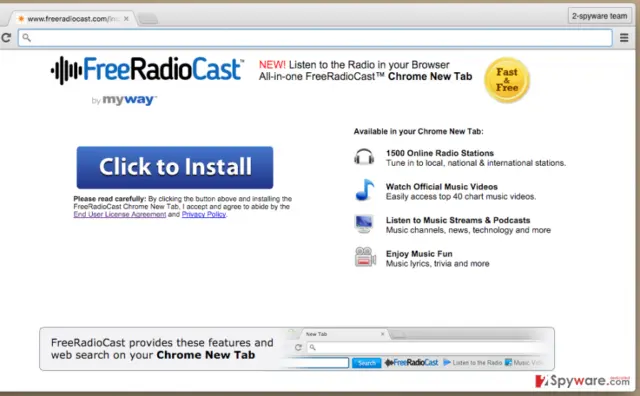Click the magnifier icon in address bar
This screenshot has height=396, width=640.
click(x=27, y=38)
